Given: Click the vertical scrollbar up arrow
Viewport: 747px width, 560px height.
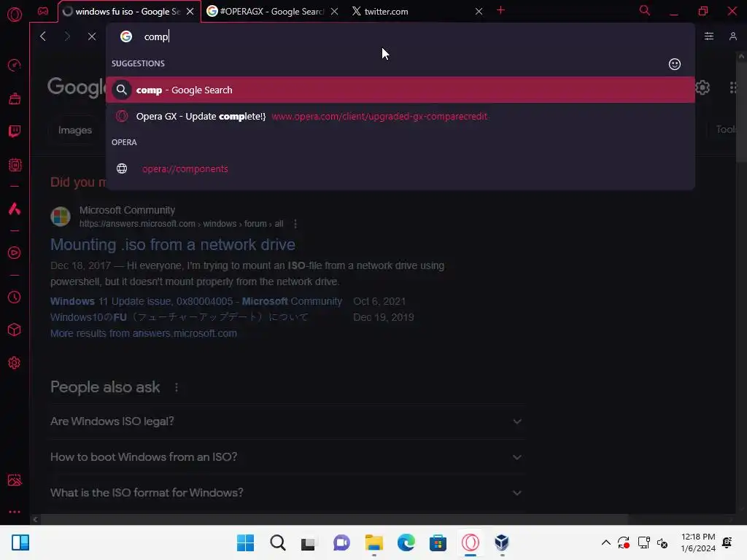Looking at the screenshot, I should click(741, 56).
